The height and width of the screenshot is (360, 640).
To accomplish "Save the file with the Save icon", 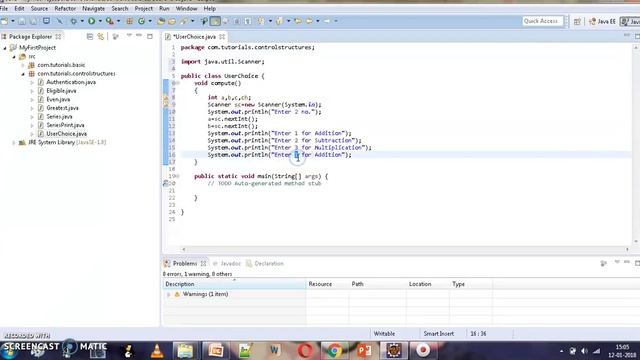I will [x=22, y=21].
